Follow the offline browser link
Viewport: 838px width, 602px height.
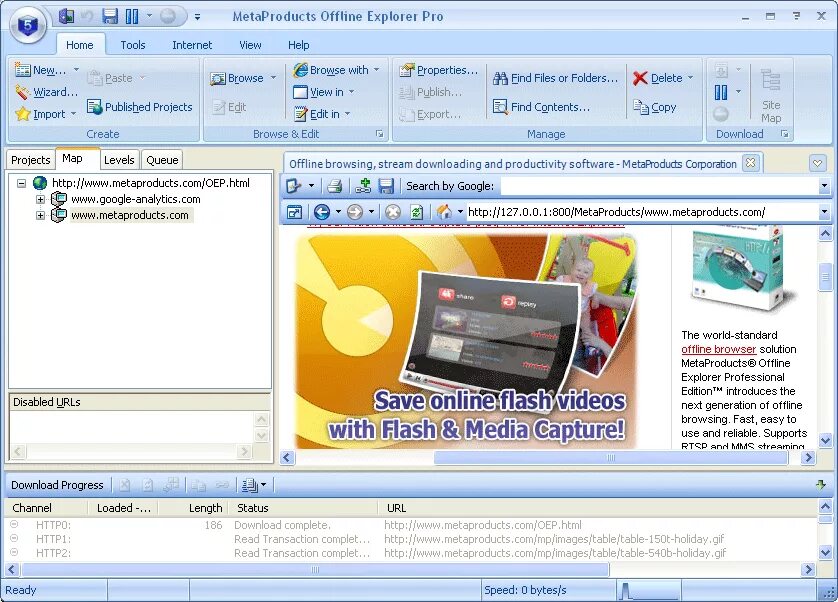pyautogui.click(x=718, y=349)
